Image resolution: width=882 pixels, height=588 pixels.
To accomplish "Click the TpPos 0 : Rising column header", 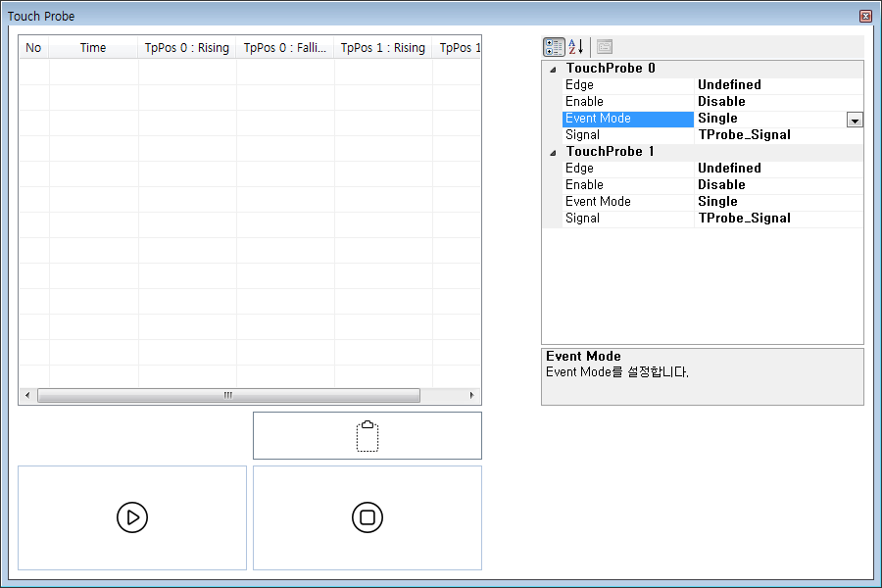I will pyautogui.click(x=187, y=48).
